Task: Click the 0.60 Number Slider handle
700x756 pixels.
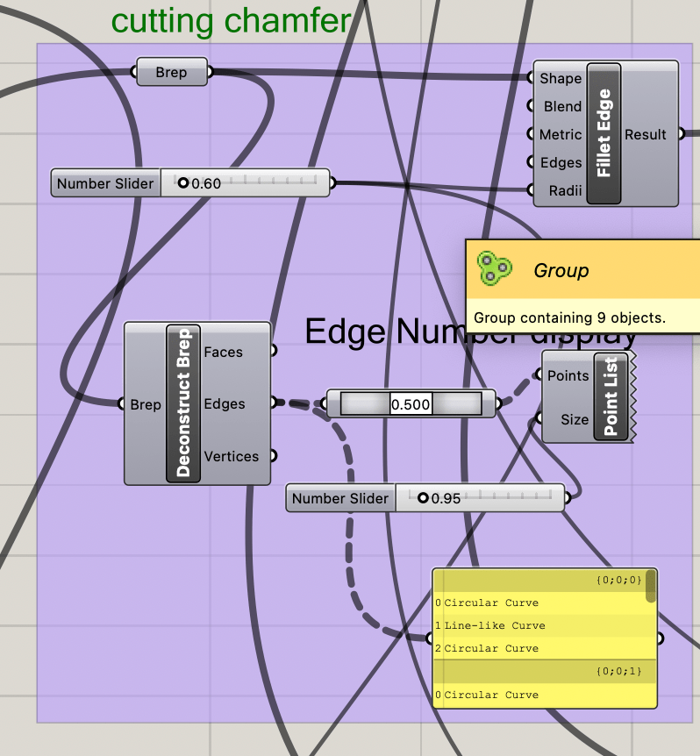Action: pyautogui.click(x=182, y=183)
